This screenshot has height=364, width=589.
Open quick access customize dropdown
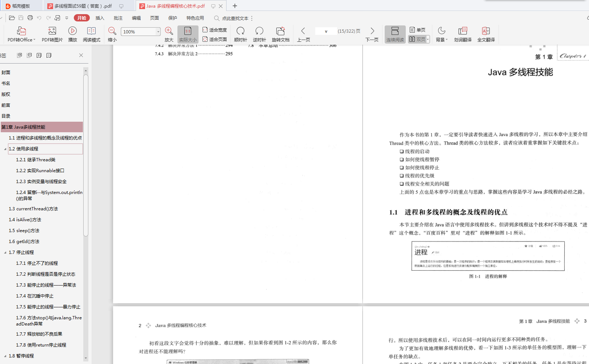67,18
